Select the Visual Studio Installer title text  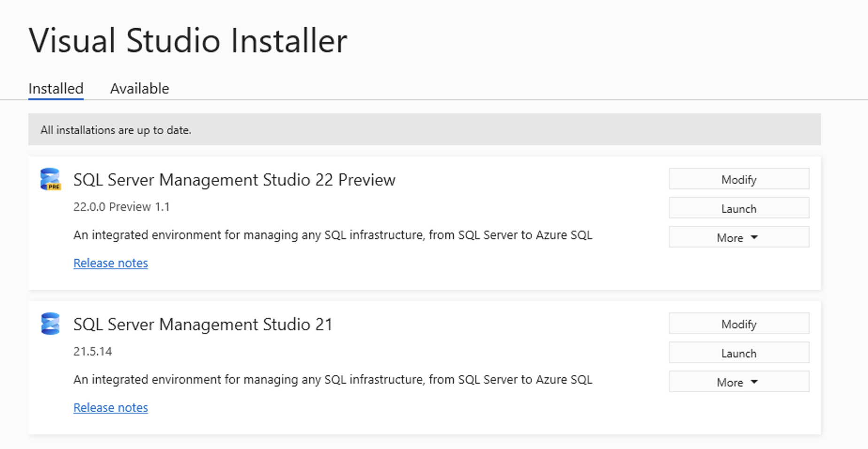[188, 40]
